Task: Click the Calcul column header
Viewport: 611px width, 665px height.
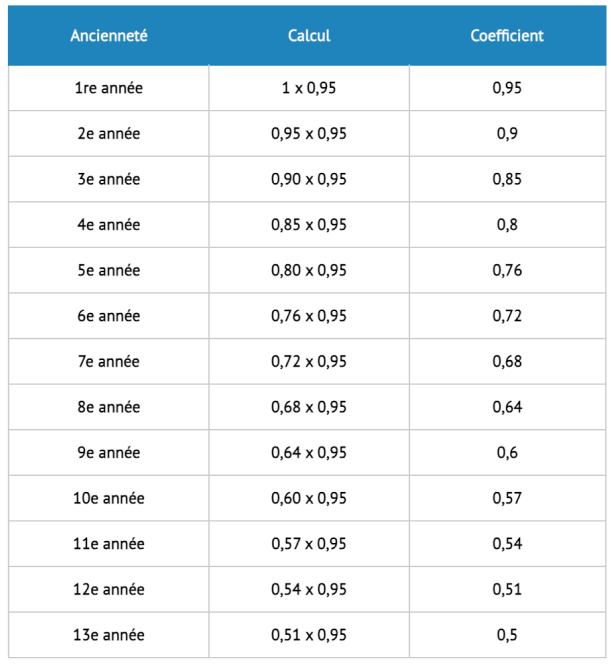Action: [309, 36]
